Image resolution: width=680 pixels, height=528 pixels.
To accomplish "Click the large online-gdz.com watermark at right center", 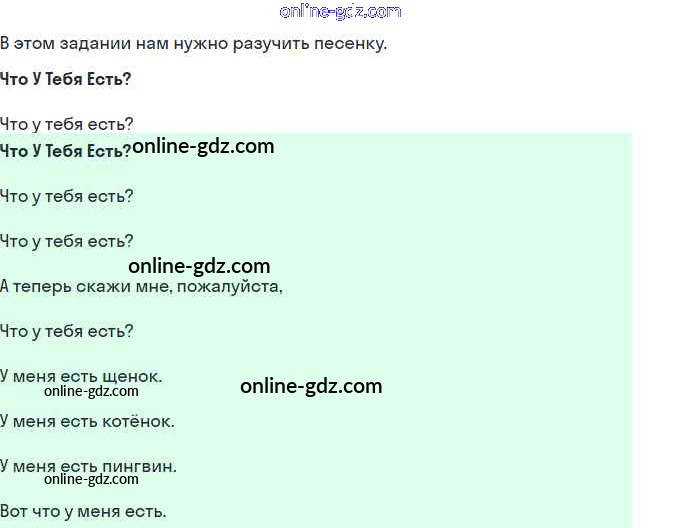I will 311,386.
